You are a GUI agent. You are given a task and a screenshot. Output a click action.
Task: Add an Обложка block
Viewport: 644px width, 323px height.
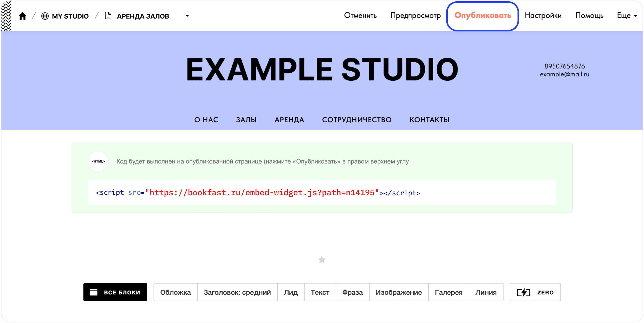point(175,292)
